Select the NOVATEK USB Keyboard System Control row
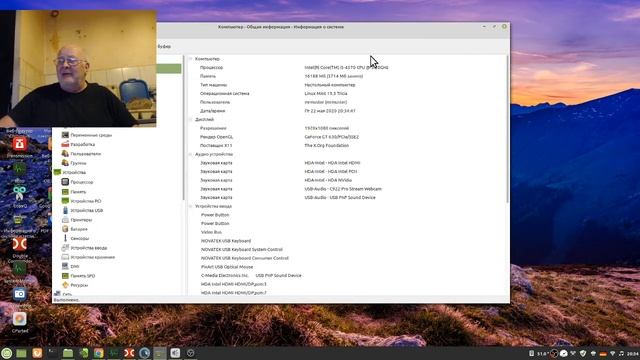640x360 pixels. pos(347,249)
